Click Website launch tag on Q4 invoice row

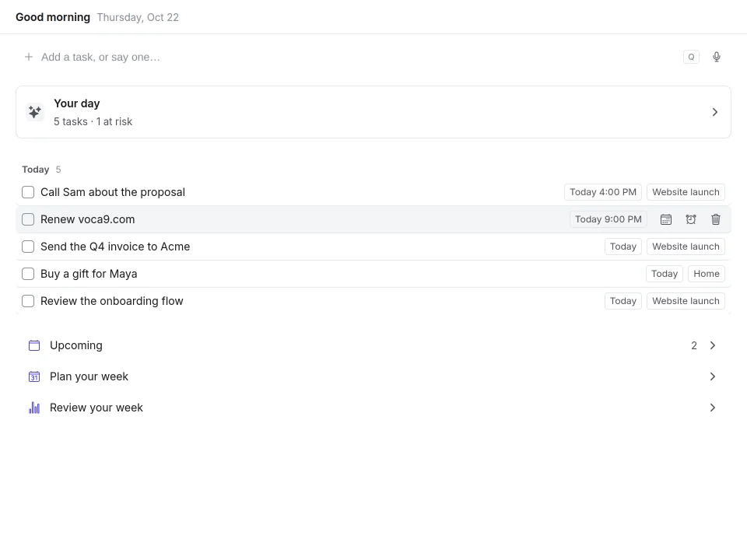pyautogui.click(x=686, y=247)
